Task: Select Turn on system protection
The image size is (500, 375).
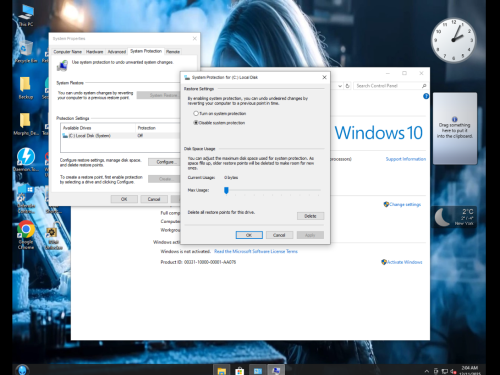Action: click(220, 114)
